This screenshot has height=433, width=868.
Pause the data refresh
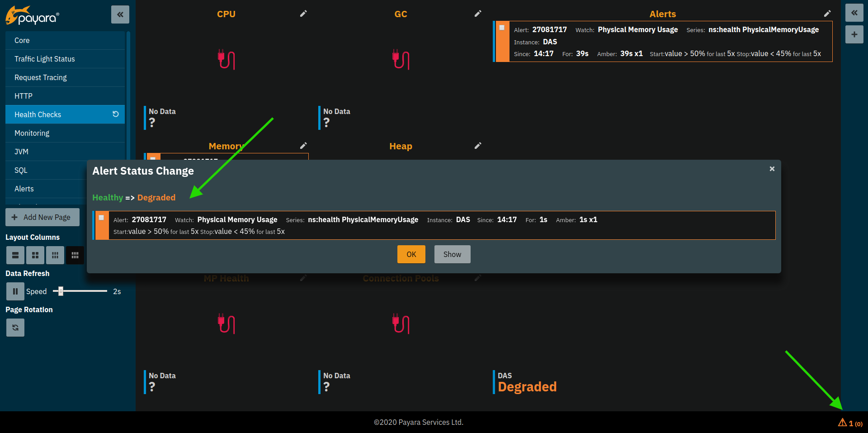tap(15, 291)
